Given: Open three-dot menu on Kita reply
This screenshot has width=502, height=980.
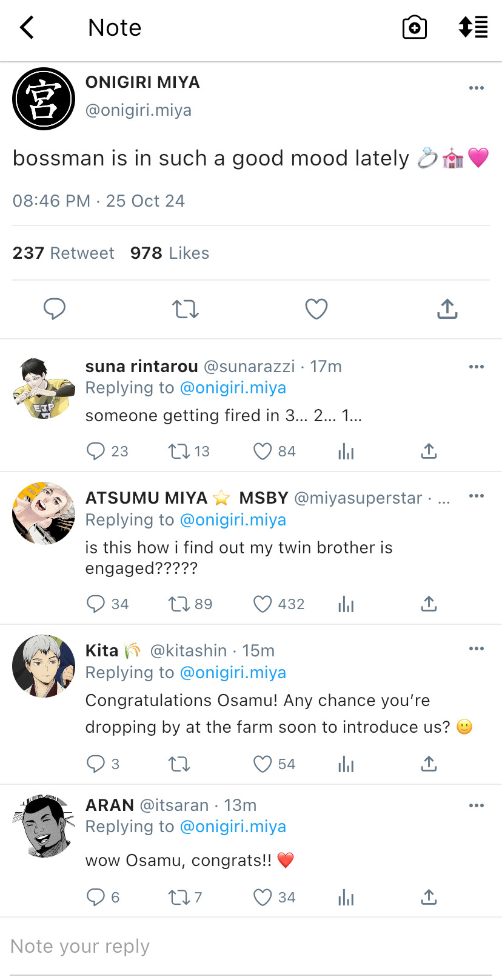Looking at the screenshot, I should [477, 648].
